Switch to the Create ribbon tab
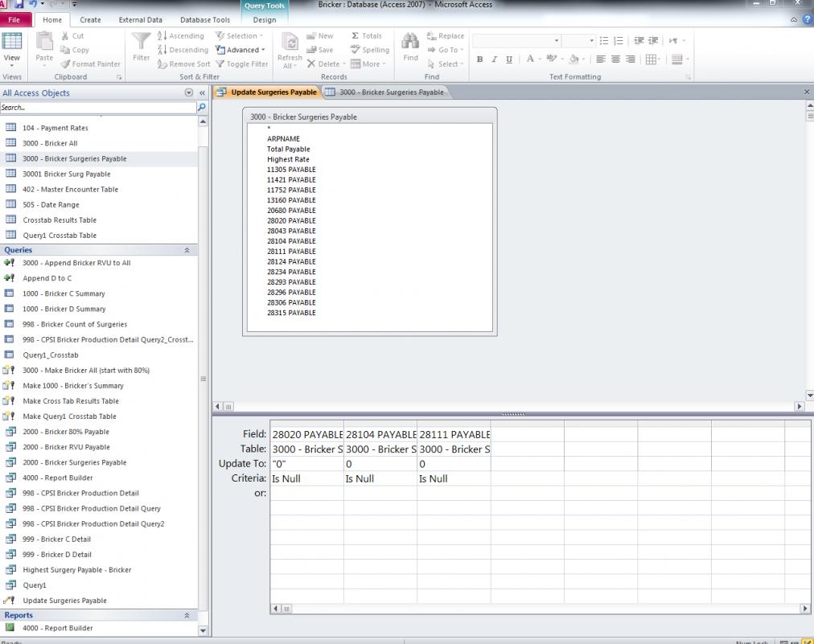814x644 pixels. click(90, 20)
